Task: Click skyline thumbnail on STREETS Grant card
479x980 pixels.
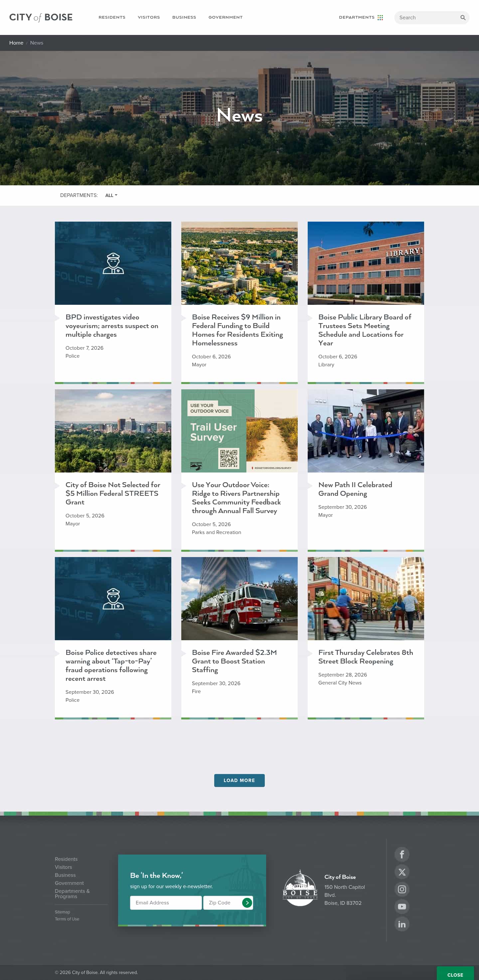Action: click(x=113, y=431)
